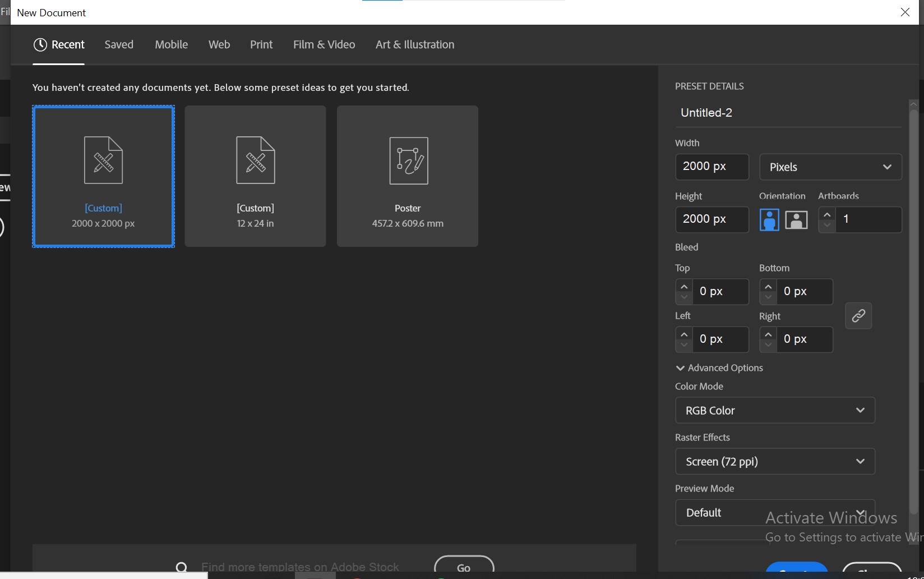Increase the Bottom bleed value
Image resolution: width=924 pixels, height=579 pixels.
[x=768, y=286]
